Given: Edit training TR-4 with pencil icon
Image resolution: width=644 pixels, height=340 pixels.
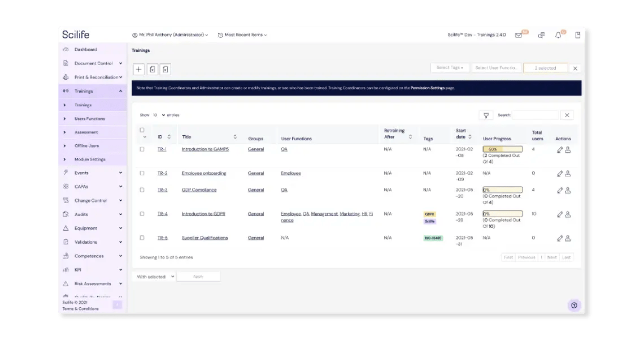Looking at the screenshot, I should [x=559, y=214].
